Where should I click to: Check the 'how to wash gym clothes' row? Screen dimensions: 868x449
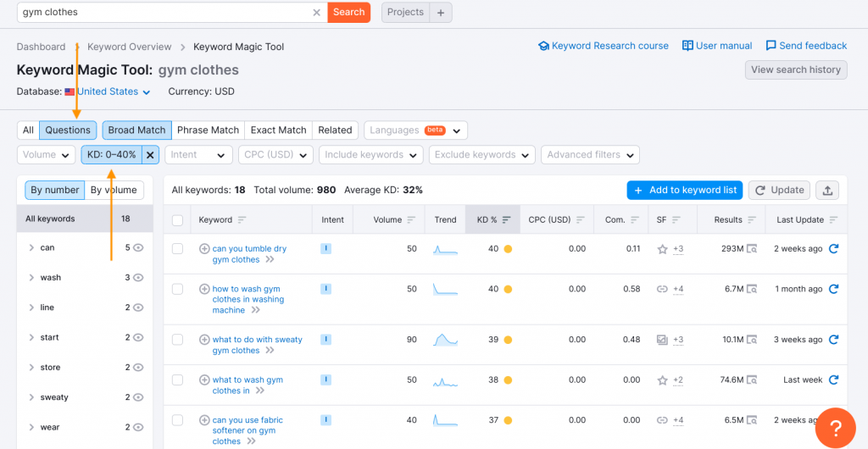coord(177,289)
